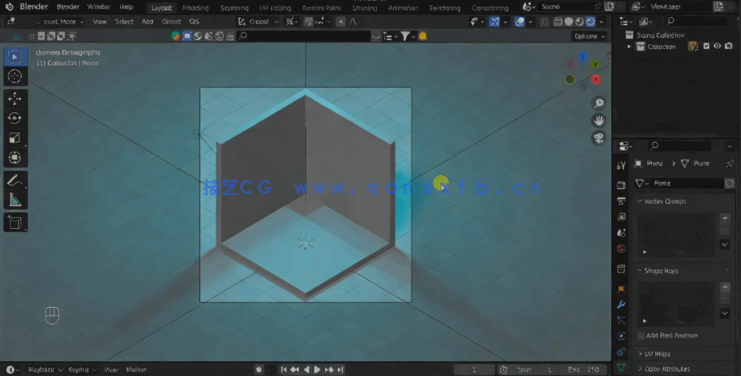Click the play animation button
Viewport: 741px width, 376px height.
[x=317, y=370]
